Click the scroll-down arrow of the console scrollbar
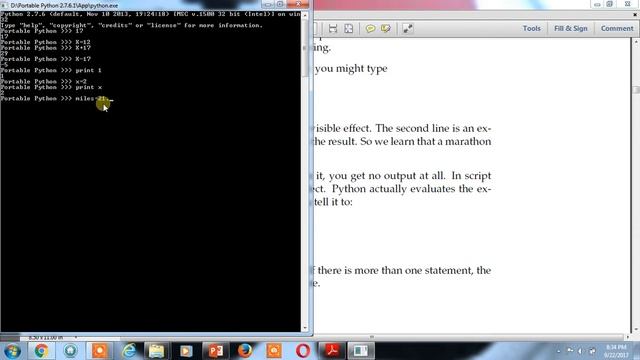The image size is (640, 360). [304, 328]
